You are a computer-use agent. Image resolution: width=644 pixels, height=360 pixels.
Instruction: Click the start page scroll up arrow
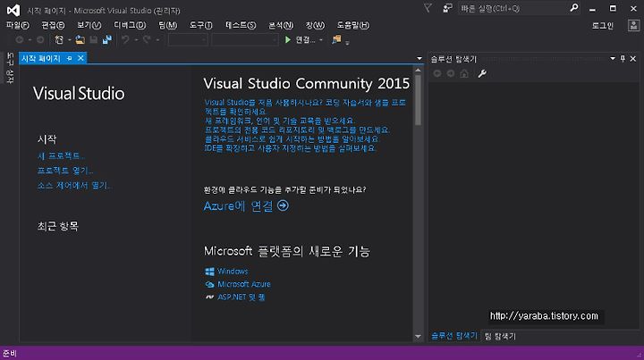[x=418, y=70]
